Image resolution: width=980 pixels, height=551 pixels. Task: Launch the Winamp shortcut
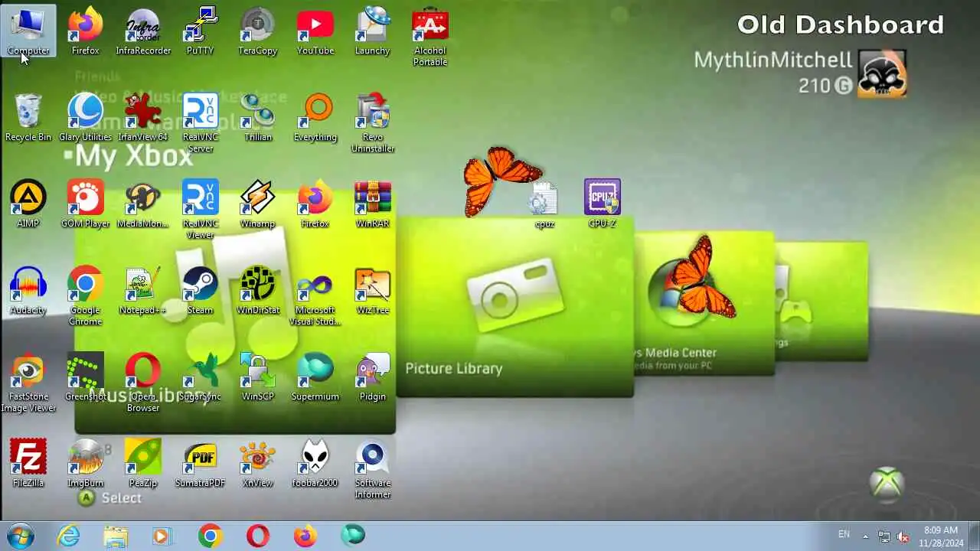(258, 205)
